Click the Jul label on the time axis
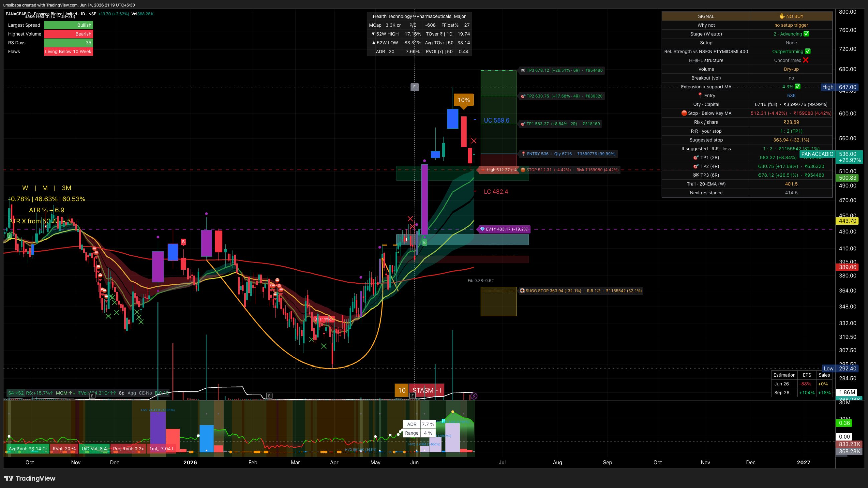The image size is (868, 488). (x=502, y=462)
